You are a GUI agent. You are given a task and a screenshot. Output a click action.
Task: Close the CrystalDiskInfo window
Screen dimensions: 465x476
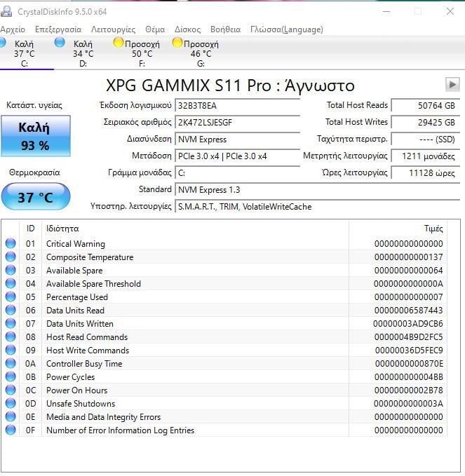(450, 11)
